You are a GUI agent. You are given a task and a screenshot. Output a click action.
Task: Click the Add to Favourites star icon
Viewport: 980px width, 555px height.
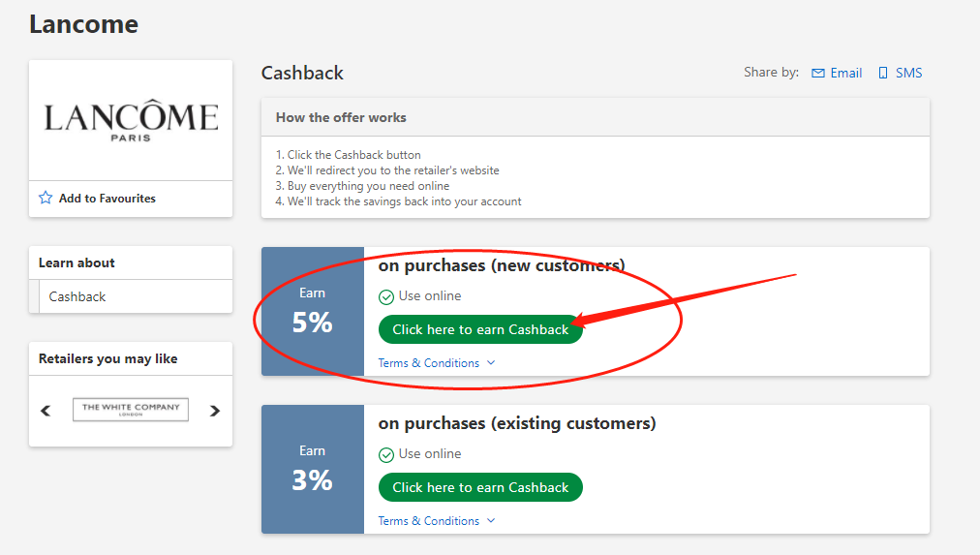click(x=46, y=198)
